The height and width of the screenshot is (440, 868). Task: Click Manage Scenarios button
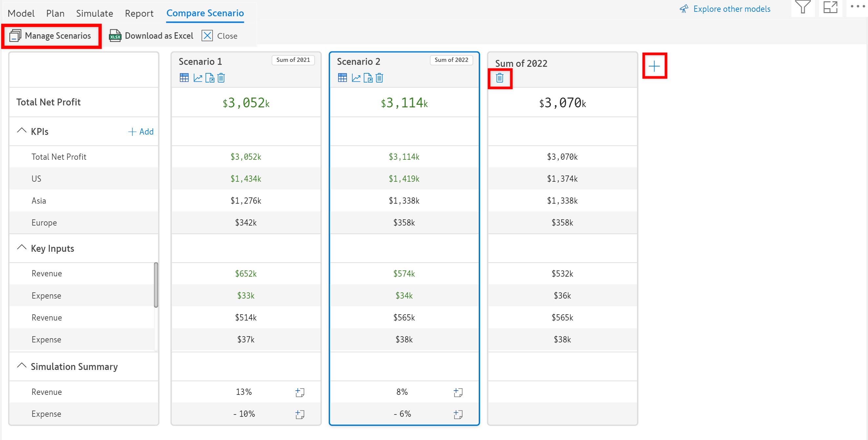click(x=51, y=36)
